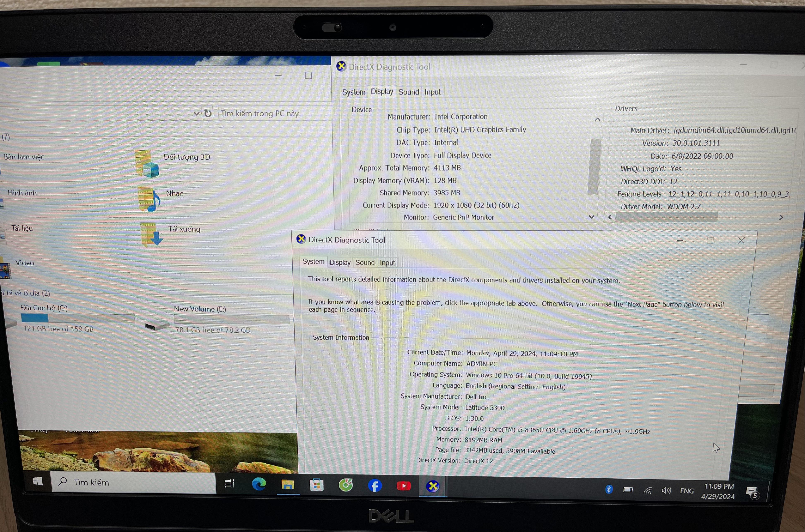Click the Drivers list scroll left arrow
The image size is (805, 532).
610,217
